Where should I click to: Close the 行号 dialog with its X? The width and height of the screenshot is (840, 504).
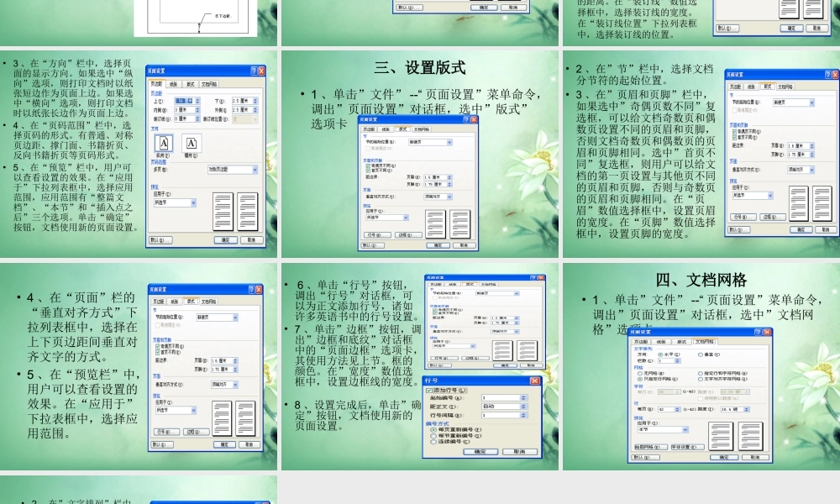(535, 381)
